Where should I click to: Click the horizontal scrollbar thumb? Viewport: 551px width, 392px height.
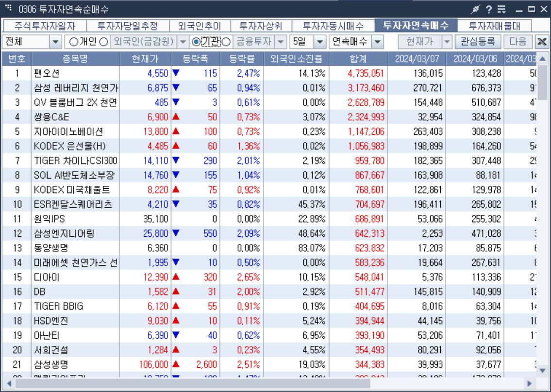pos(192,383)
